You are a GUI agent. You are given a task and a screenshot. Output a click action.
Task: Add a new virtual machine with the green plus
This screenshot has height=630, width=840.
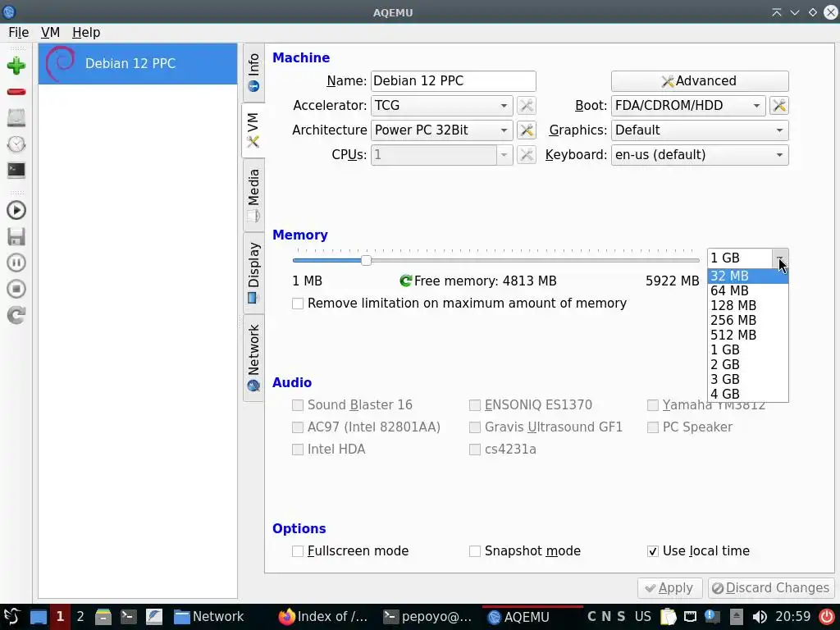point(16,66)
